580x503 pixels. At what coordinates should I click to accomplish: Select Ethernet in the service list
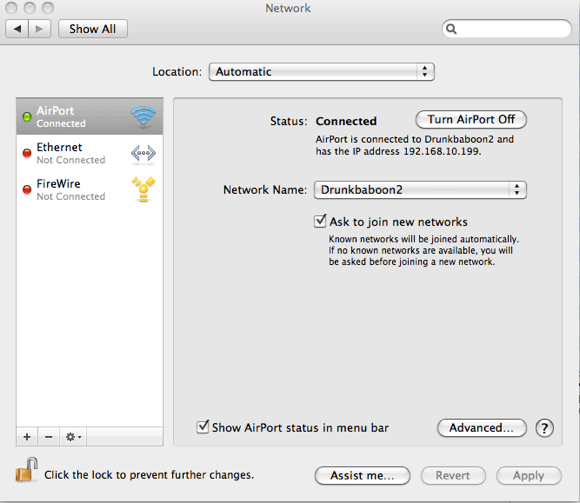point(90,153)
